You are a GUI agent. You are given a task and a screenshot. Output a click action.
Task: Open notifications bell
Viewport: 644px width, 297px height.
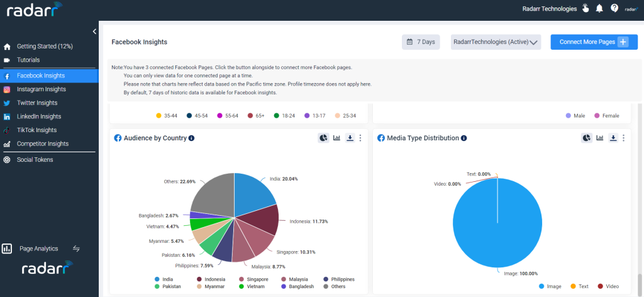pyautogui.click(x=599, y=8)
